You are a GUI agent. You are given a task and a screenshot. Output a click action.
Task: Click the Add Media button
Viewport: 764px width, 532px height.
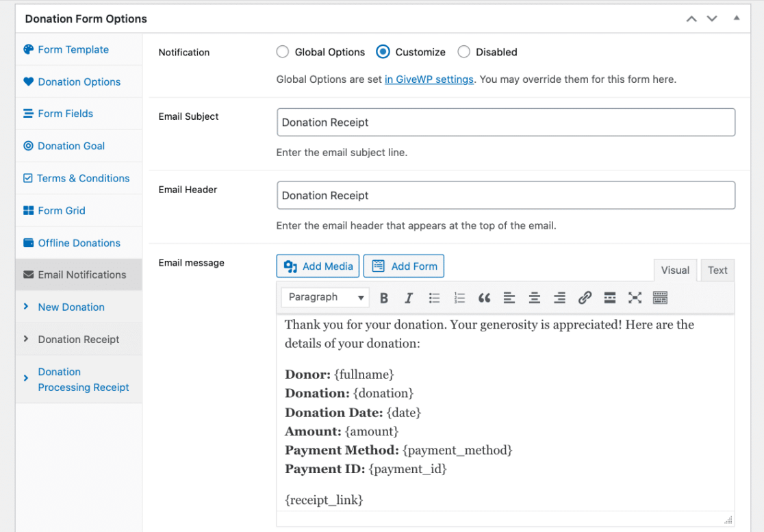pos(318,266)
